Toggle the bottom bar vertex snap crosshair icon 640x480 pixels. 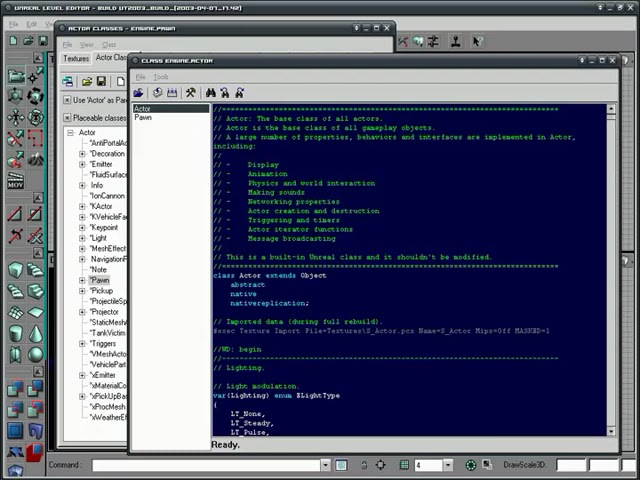tap(380, 464)
